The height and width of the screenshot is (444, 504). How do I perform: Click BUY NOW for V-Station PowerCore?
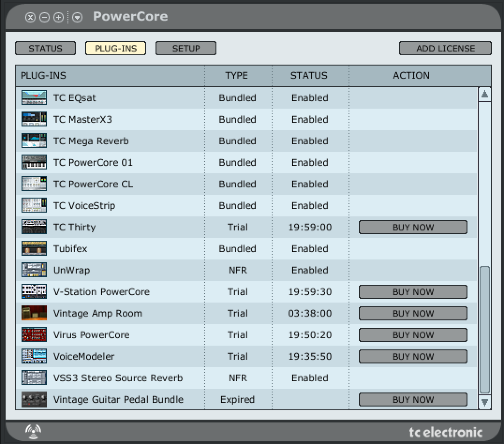point(413,292)
